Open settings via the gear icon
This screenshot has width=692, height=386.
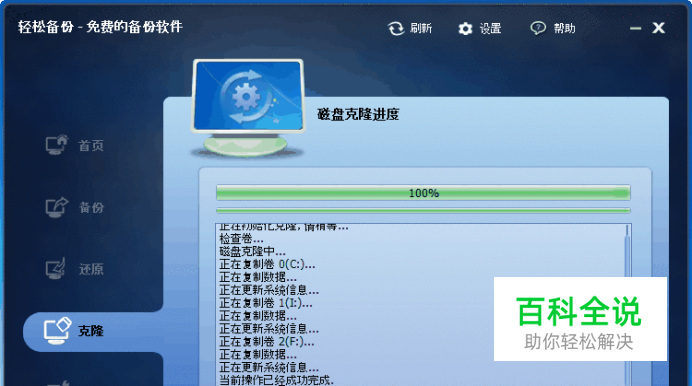coord(465,29)
